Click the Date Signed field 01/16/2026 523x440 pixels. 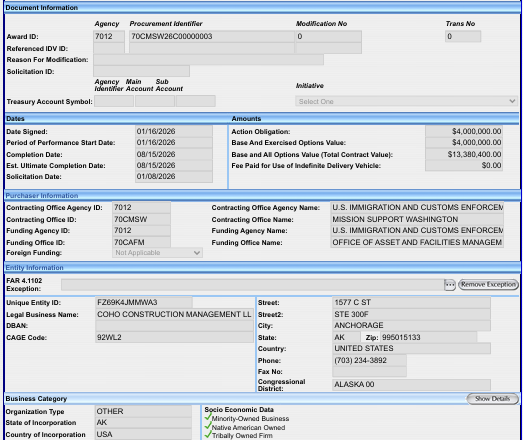click(174, 131)
